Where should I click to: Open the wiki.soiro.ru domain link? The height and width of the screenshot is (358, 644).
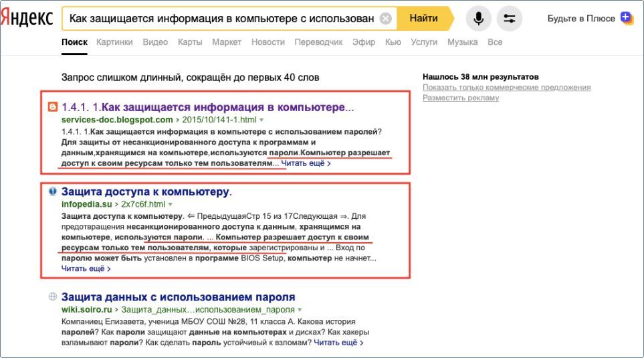tap(87, 310)
